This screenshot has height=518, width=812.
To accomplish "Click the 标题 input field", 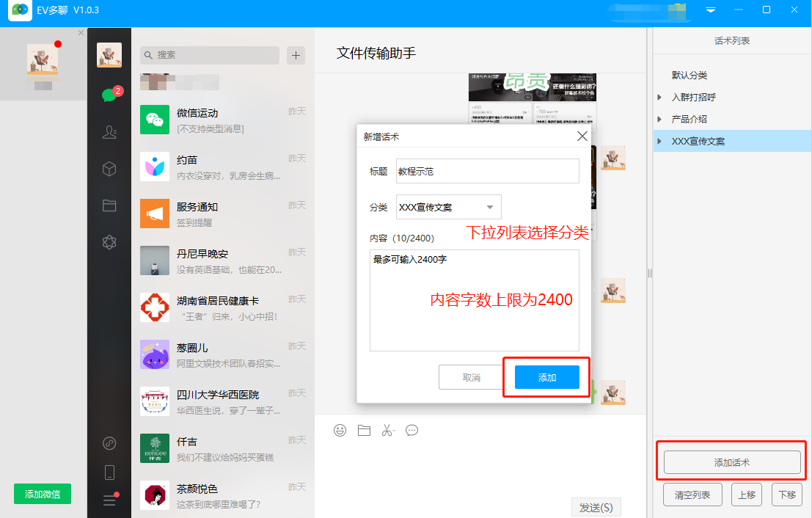I will point(486,170).
